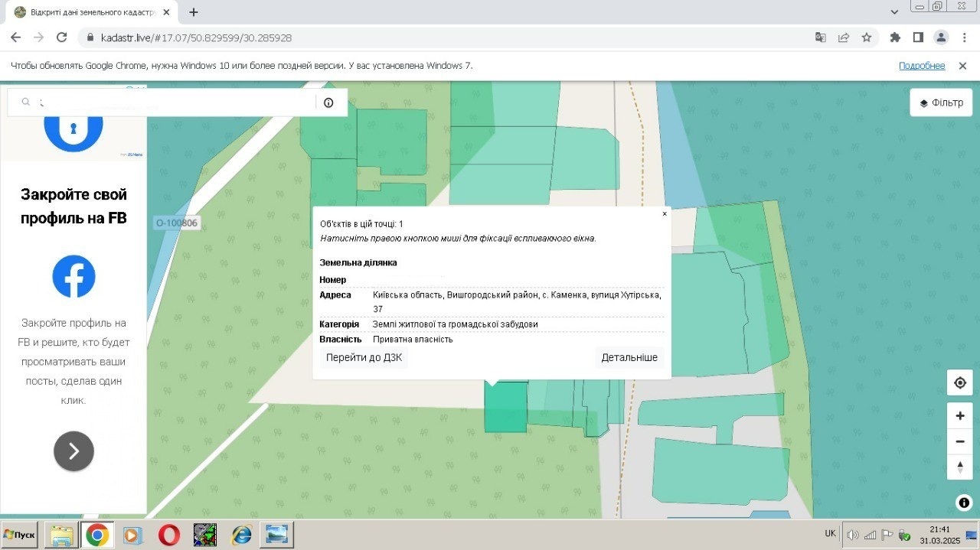This screenshot has height=550, width=980.
Task: Expand the tab search chevron
Action: pyautogui.click(x=895, y=12)
